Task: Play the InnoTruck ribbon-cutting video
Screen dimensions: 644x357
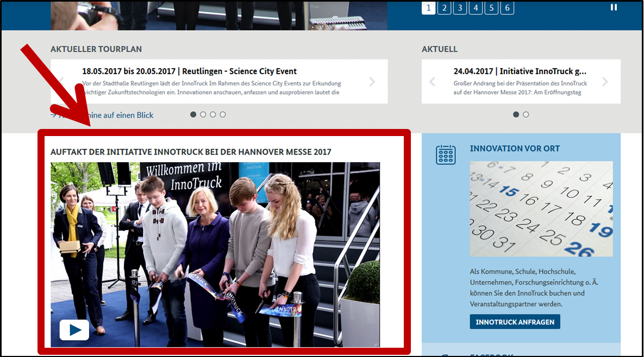Action: tap(74, 330)
